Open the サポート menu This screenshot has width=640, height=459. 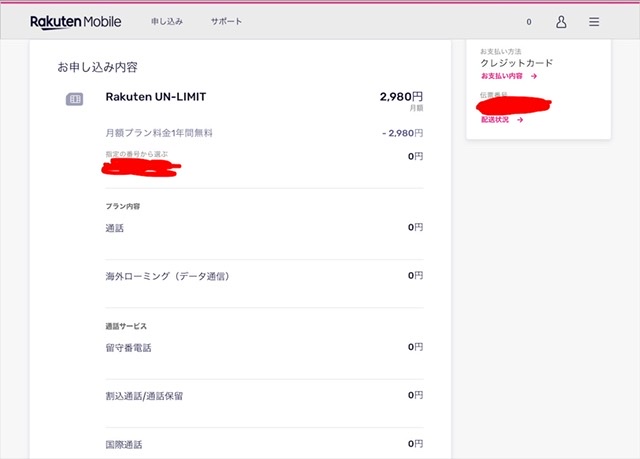[x=227, y=22]
